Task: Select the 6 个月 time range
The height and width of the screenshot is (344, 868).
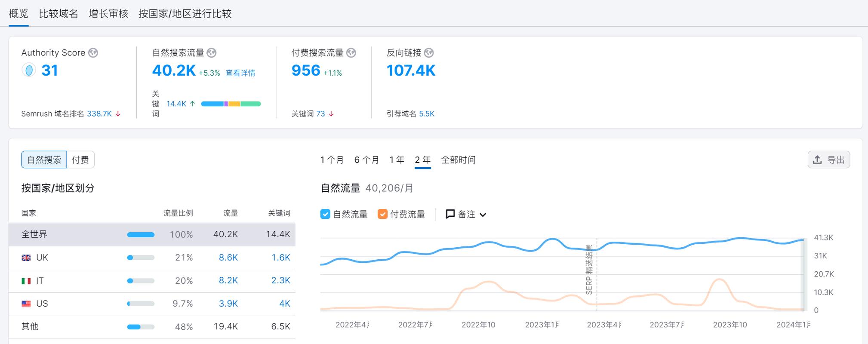Action: 366,160
